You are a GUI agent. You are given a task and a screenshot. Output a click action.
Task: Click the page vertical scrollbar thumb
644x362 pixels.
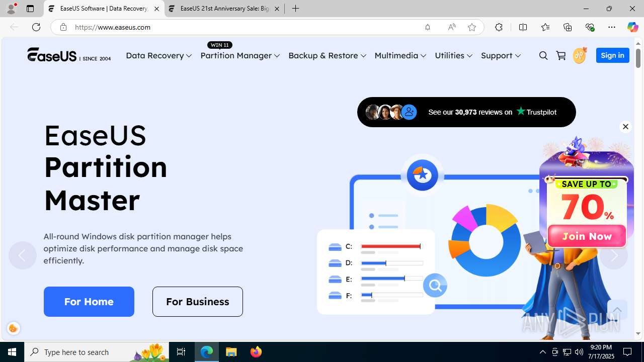[638, 58]
